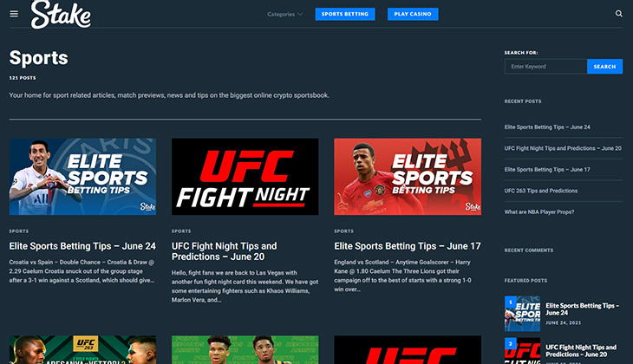Click the 'Hello, fight fans' excerpt text
Viewport: 633px width, 364px height.
[x=245, y=286]
